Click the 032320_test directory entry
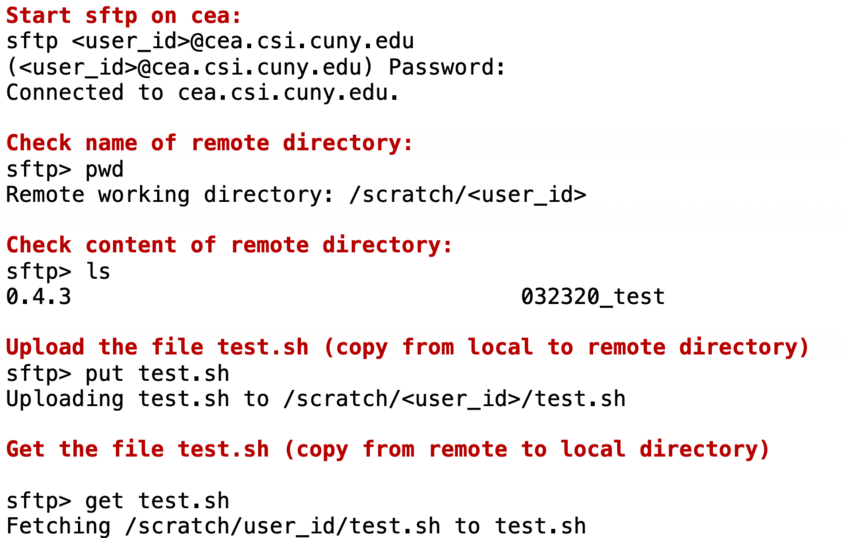Screen dimensions: 842x538 click(x=593, y=297)
